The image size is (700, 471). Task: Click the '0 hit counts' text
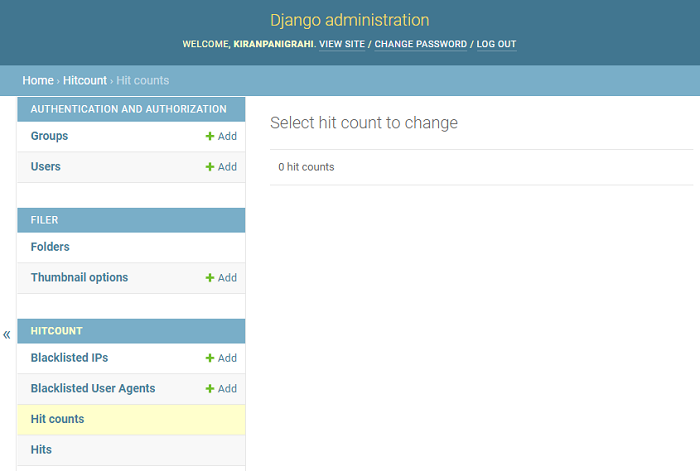(x=306, y=167)
